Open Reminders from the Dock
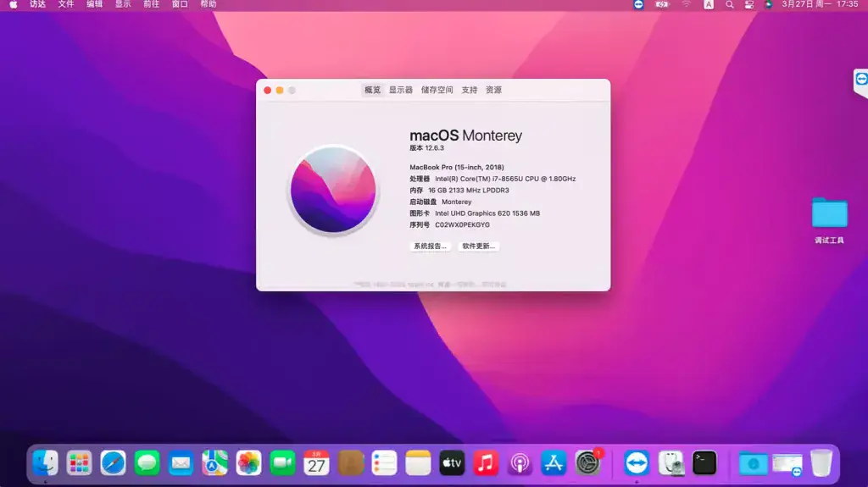Screen dimensions: 868x487 pyautogui.click(x=384, y=463)
